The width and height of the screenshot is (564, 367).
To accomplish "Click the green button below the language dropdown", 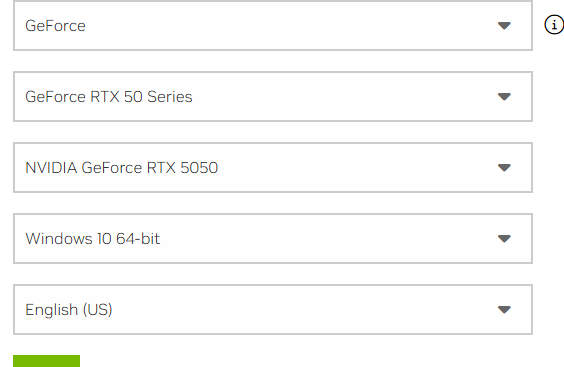I will pos(46,361).
